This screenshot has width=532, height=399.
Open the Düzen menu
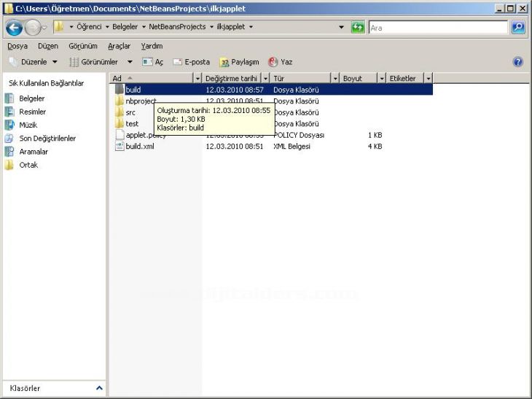click(x=48, y=46)
